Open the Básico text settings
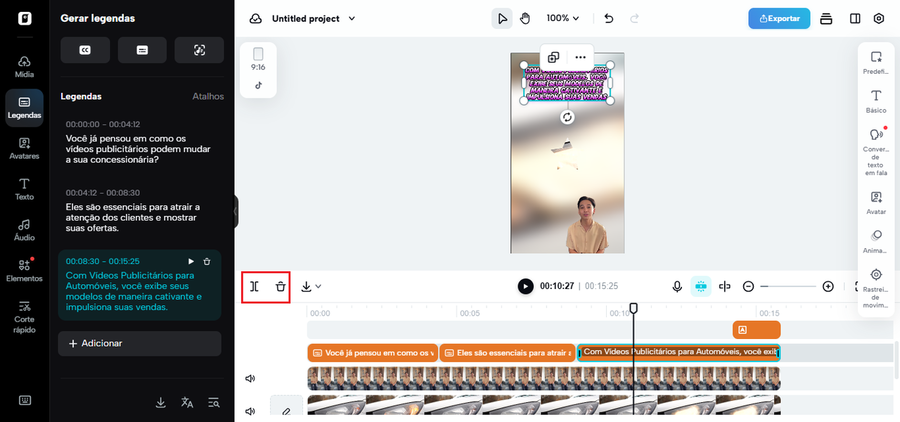Viewport: 900px width, 422px height. pyautogui.click(x=876, y=102)
